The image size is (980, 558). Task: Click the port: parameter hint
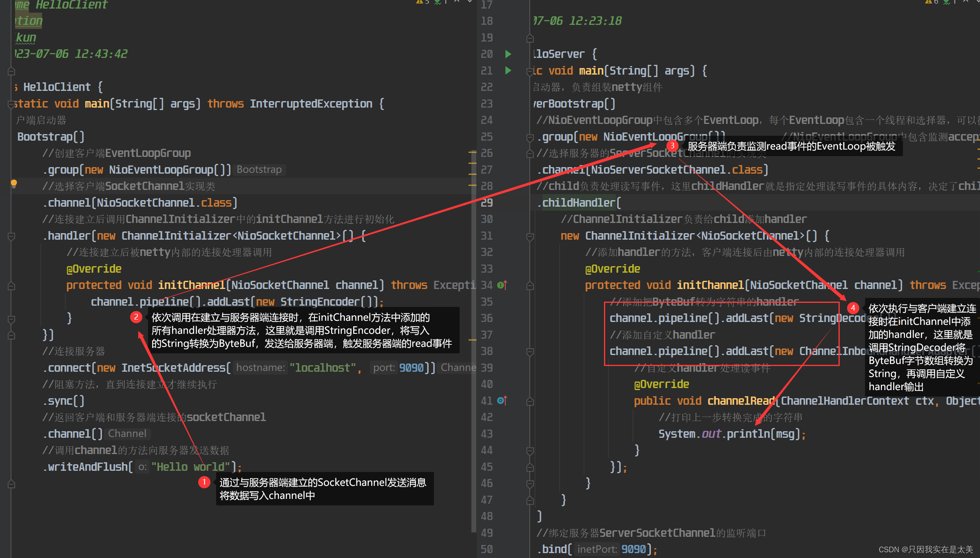click(x=384, y=368)
